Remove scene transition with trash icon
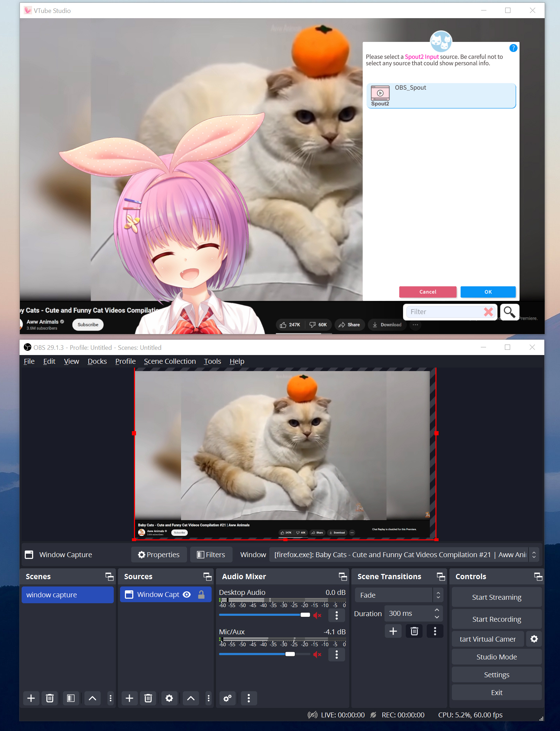 coord(414,631)
